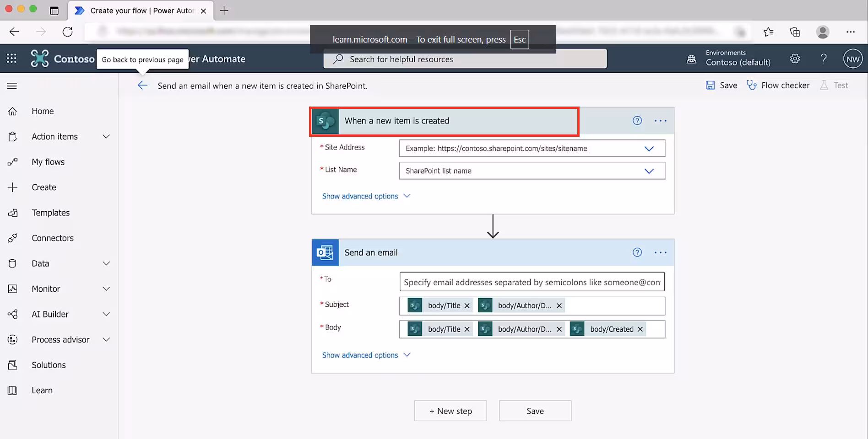Go back using the flow back arrow
868x439 pixels.
[143, 86]
